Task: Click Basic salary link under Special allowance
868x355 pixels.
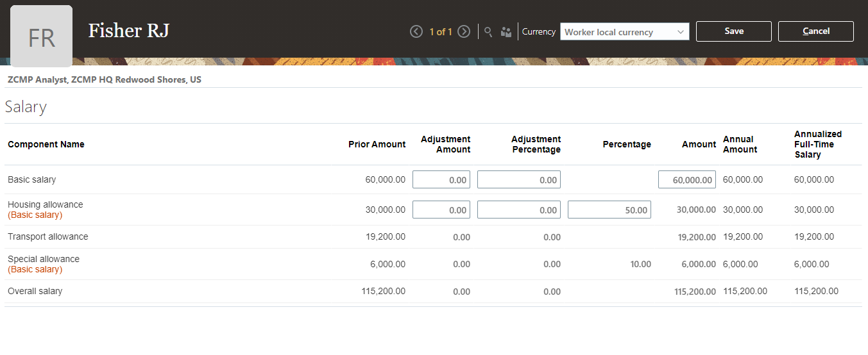Action: [x=35, y=270]
